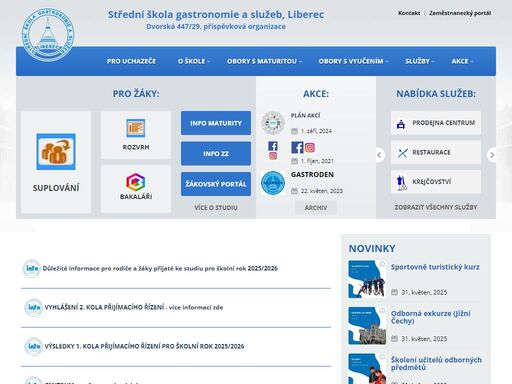
Task: Click the Prodejna centrum shop icon
Action: click(x=401, y=124)
